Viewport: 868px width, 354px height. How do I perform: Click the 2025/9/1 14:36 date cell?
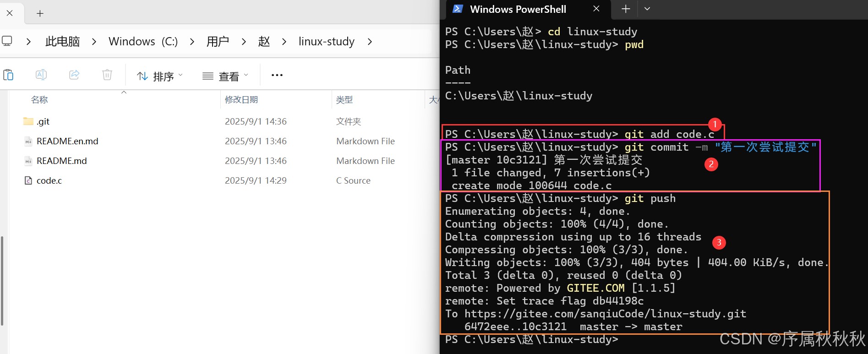point(256,121)
